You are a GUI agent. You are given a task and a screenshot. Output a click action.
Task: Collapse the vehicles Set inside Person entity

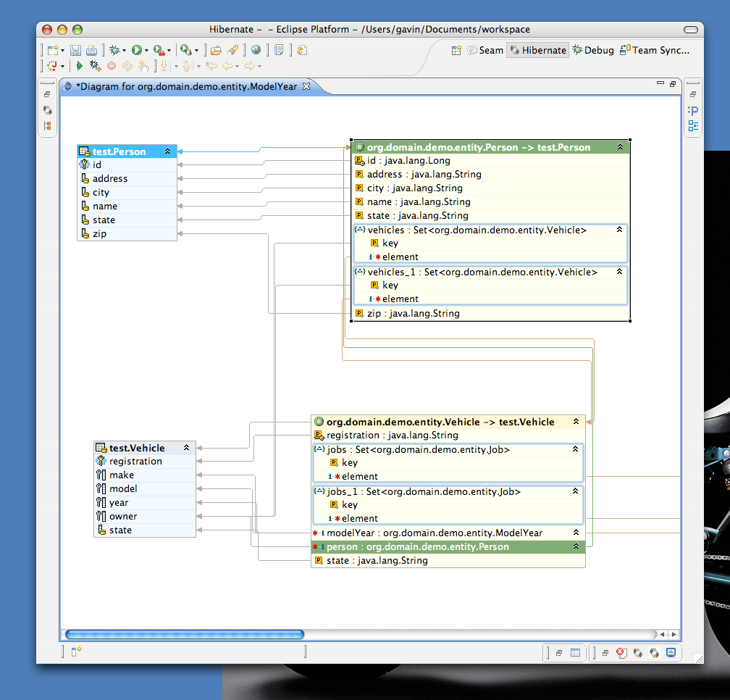coord(621,229)
